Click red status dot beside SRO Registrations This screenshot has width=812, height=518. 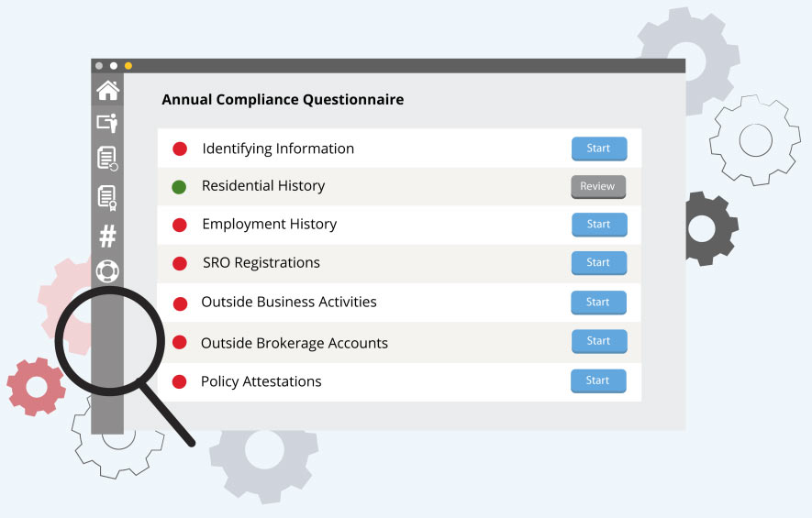tap(180, 263)
